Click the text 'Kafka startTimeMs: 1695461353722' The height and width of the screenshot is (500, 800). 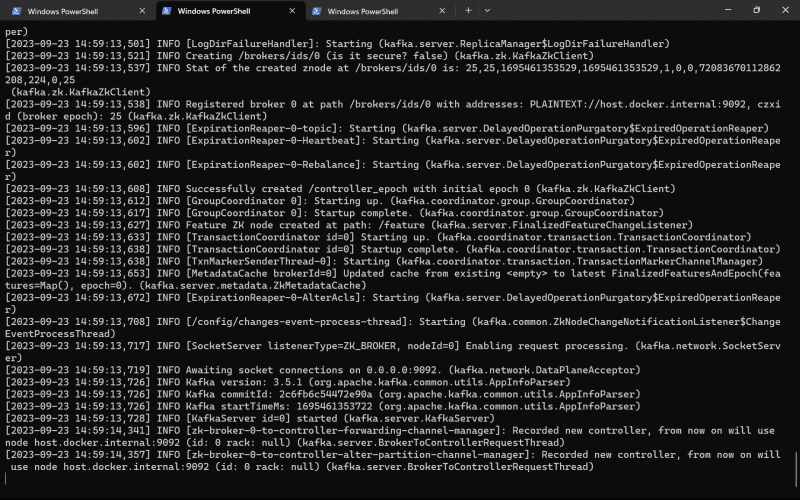276,407
